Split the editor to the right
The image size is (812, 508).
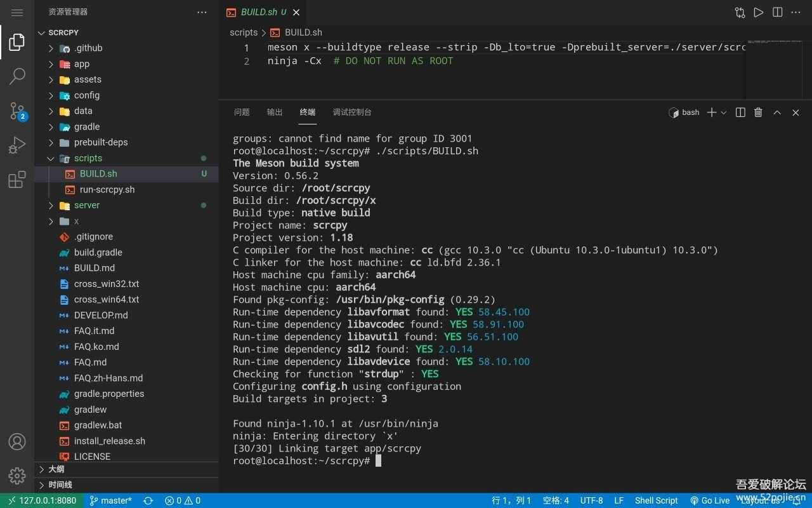[778, 12]
